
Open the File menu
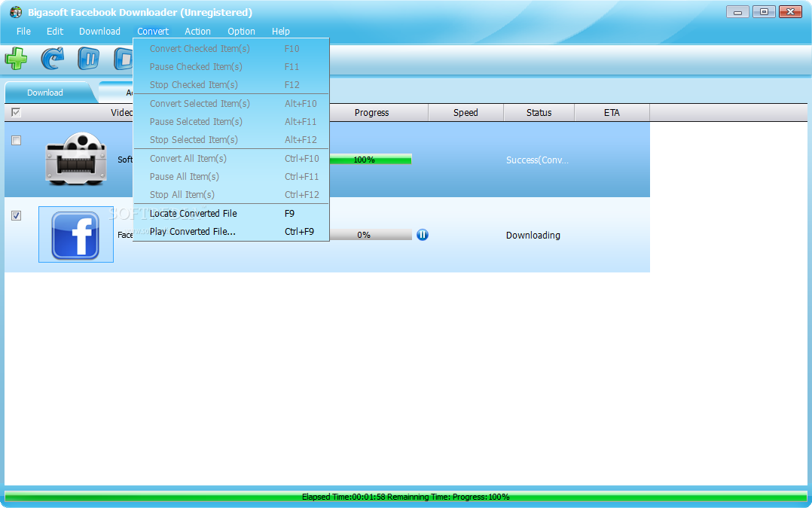[x=23, y=31]
